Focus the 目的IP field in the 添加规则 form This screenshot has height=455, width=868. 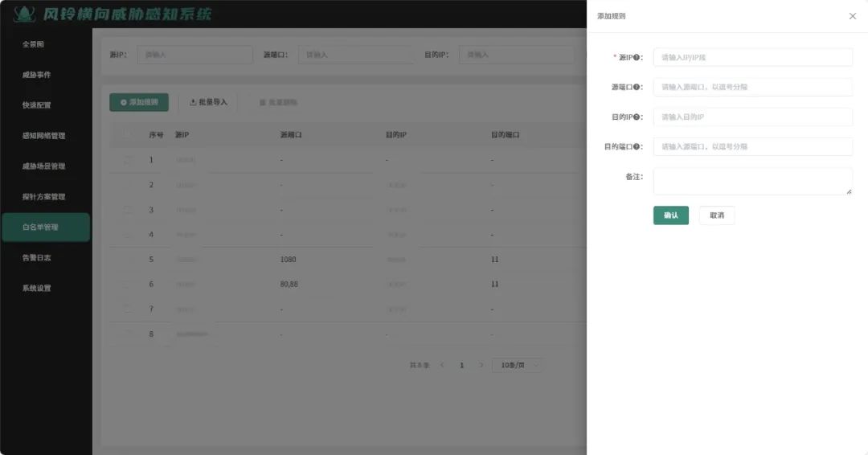click(753, 117)
